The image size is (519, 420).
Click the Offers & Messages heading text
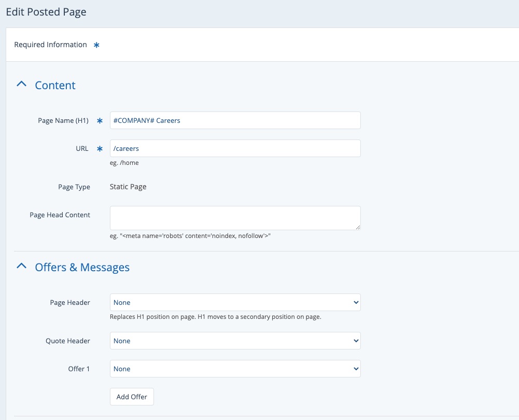(82, 268)
